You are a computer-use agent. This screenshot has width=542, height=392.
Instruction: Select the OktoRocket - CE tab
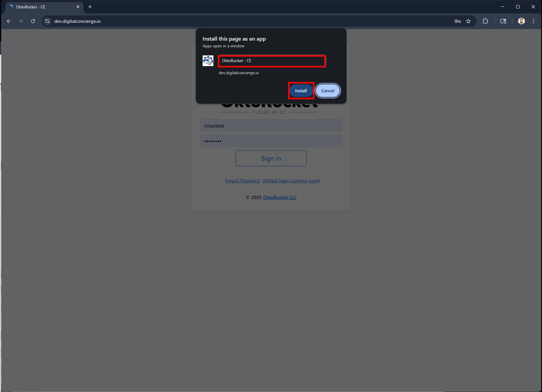pos(44,7)
